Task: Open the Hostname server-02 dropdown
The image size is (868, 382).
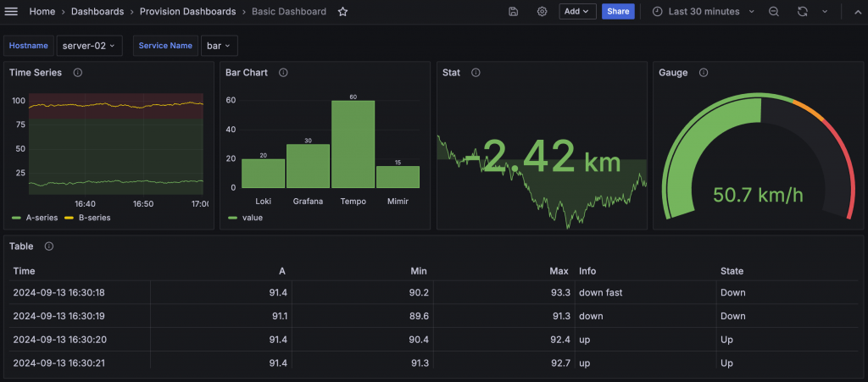Action: click(89, 46)
